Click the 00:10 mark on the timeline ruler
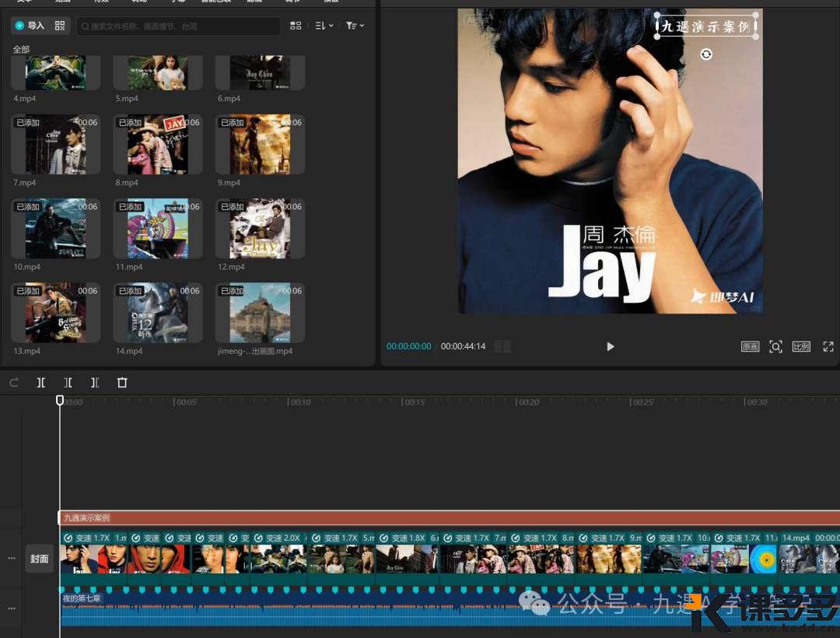 click(x=300, y=402)
